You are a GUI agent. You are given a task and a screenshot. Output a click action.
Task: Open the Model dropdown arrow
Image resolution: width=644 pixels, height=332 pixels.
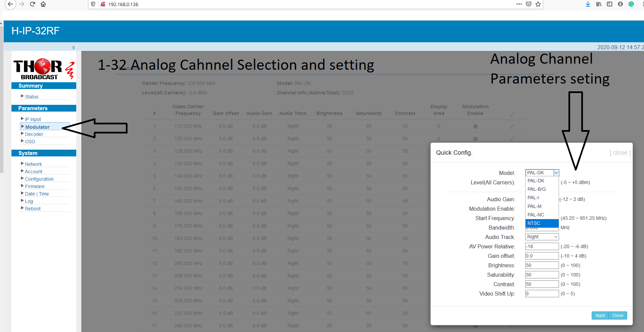point(556,173)
